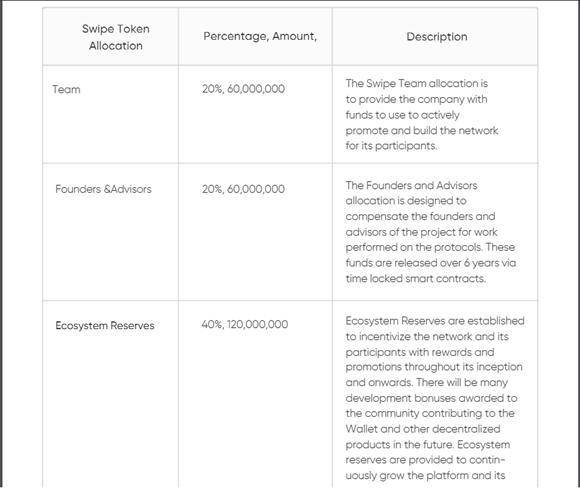
Task: Click the Swipe Token Allocation column header
Action: click(x=115, y=37)
